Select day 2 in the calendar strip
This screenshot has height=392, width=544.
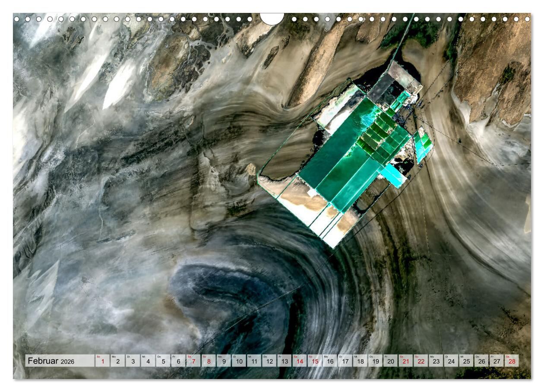pos(117,361)
